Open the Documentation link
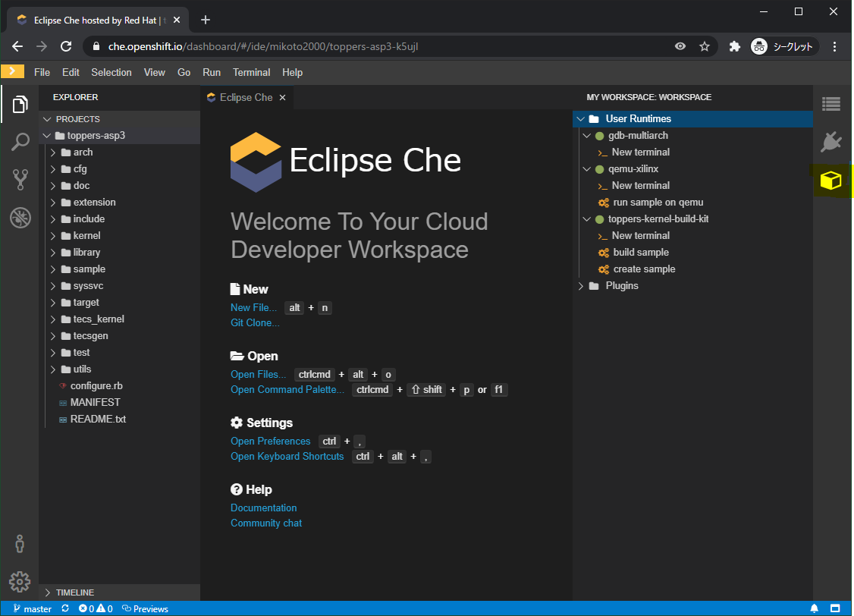The height and width of the screenshot is (616, 854). click(x=264, y=508)
